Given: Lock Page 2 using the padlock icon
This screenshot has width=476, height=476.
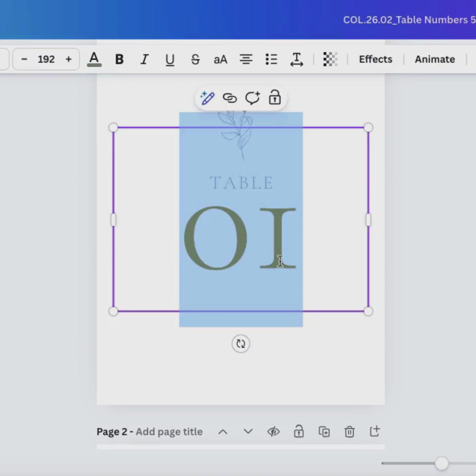Looking at the screenshot, I should [x=299, y=431].
